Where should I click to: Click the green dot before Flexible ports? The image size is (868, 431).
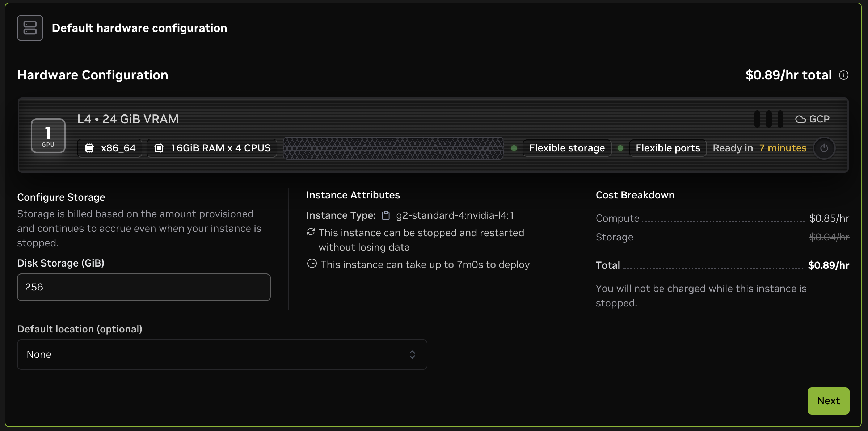[620, 148]
